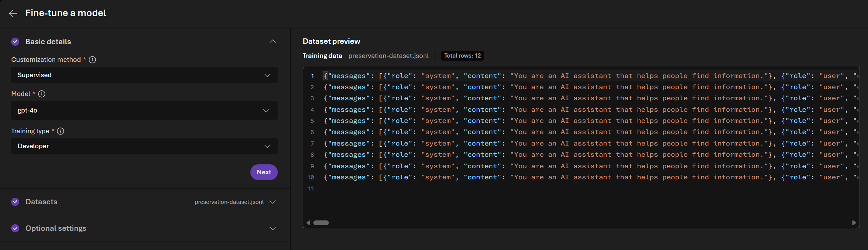Expand the Optional settings section
The image size is (868, 250).
pyautogui.click(x=273, y=228)
